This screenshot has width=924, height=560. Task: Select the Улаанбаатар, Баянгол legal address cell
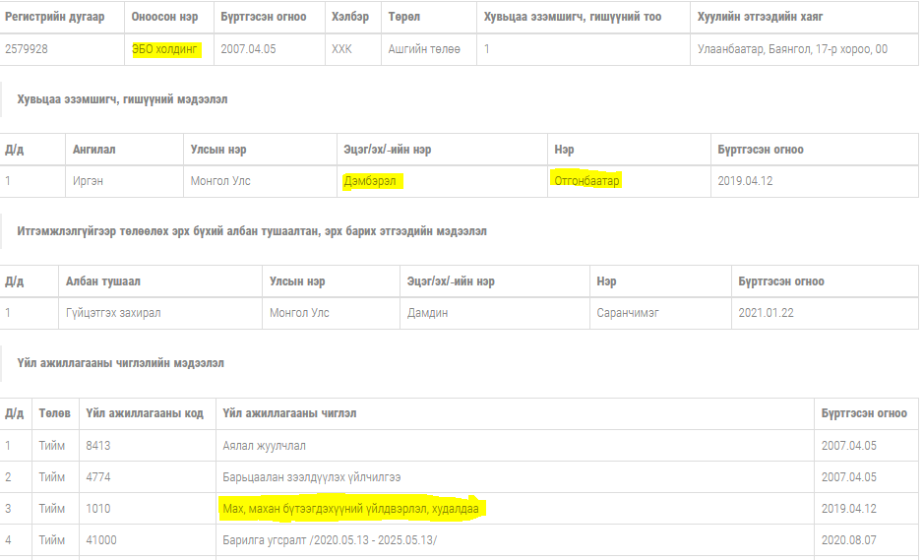pyautogui.click(x=792, y=49)
